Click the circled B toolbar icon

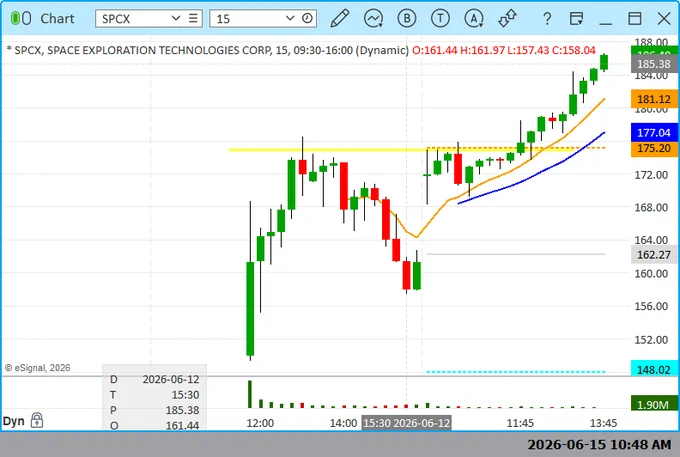[407, 19]
